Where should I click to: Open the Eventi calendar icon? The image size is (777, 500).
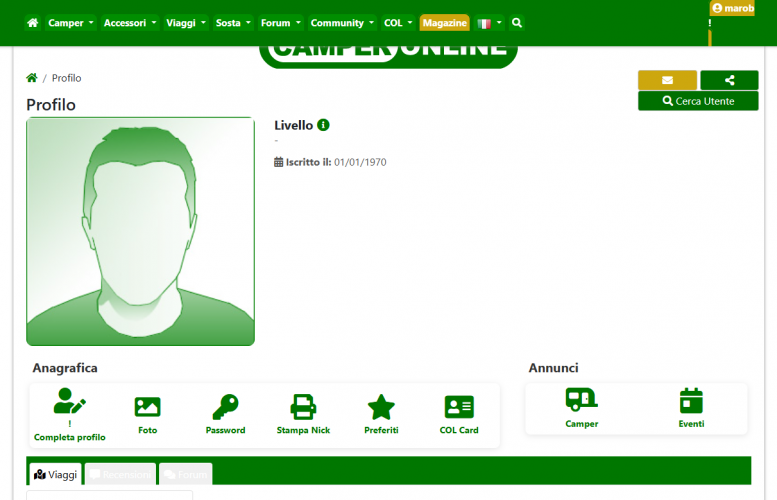(691, 401)
